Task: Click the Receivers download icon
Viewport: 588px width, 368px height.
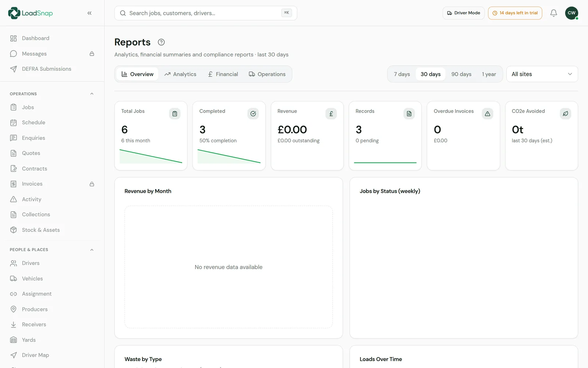Action: (14, 325)
